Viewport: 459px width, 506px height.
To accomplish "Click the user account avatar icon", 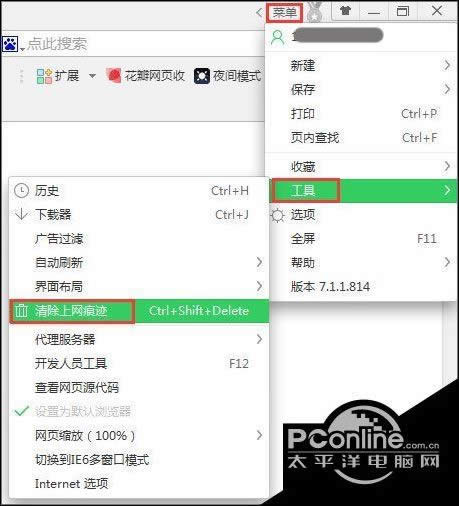I will tap(278, 37).
